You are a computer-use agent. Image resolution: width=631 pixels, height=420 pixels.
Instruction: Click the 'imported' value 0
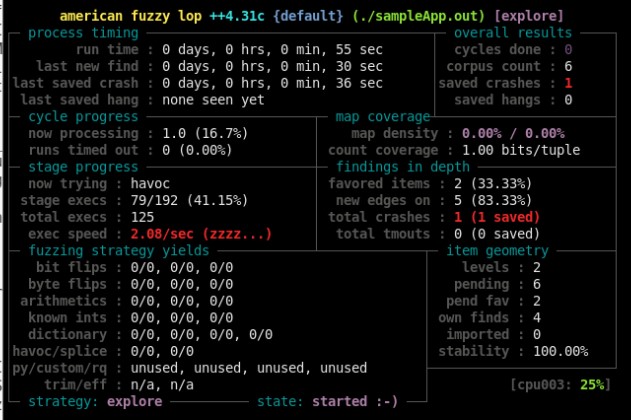pyautogui.click(x=537, y=335)
